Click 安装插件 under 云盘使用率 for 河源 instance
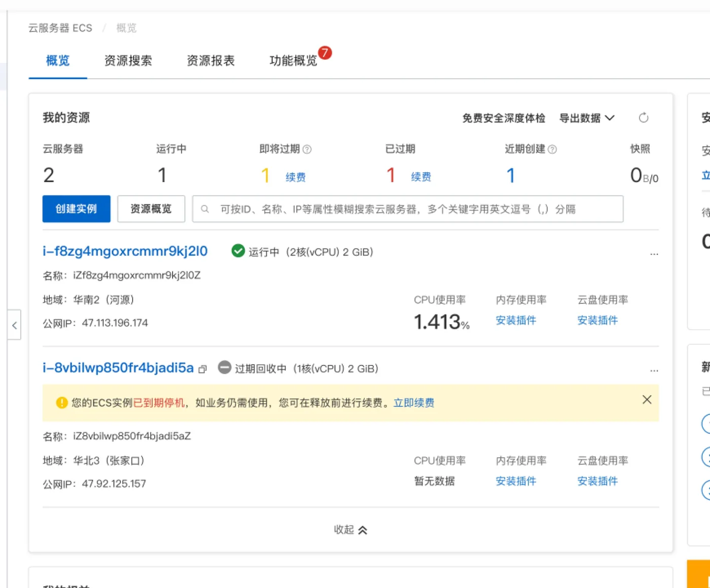The width and height of the screenshot is (710, 588). click(597, 320)
